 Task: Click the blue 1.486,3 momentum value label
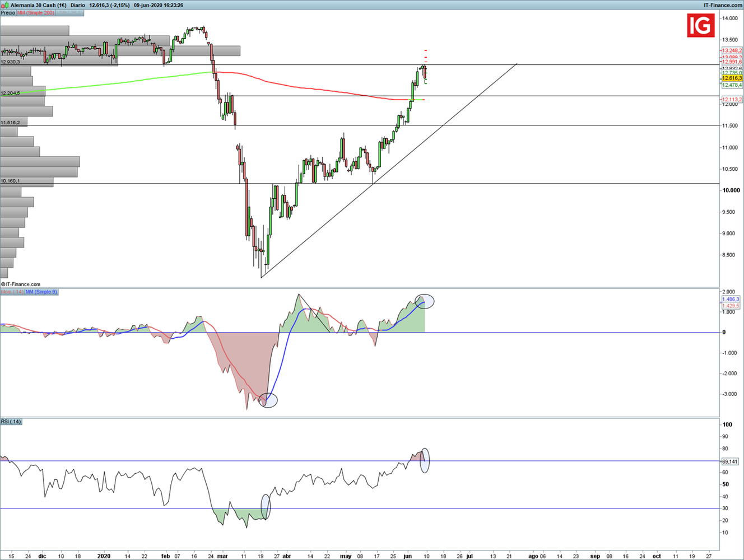click(731, 300)
